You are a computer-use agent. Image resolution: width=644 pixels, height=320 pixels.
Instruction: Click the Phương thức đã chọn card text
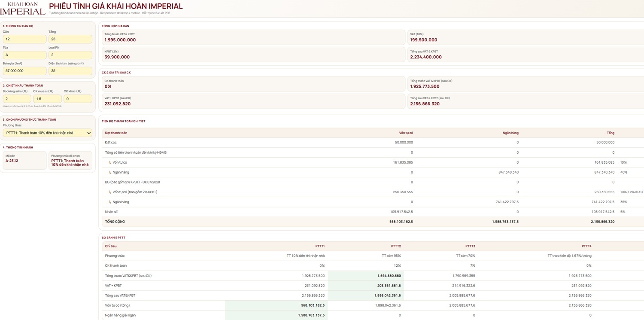pyautogui.click(x=70, y=163)
